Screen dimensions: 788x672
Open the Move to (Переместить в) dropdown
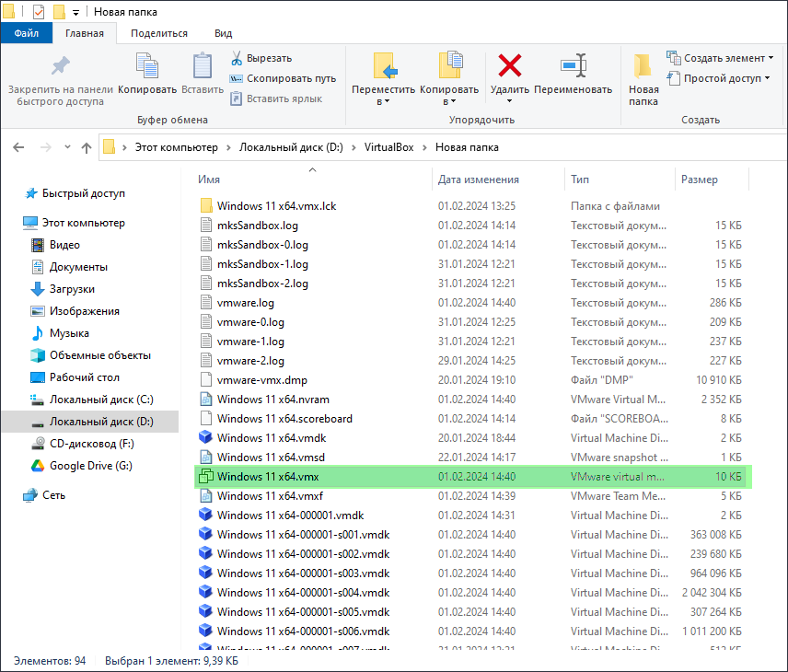pos(384,79)
